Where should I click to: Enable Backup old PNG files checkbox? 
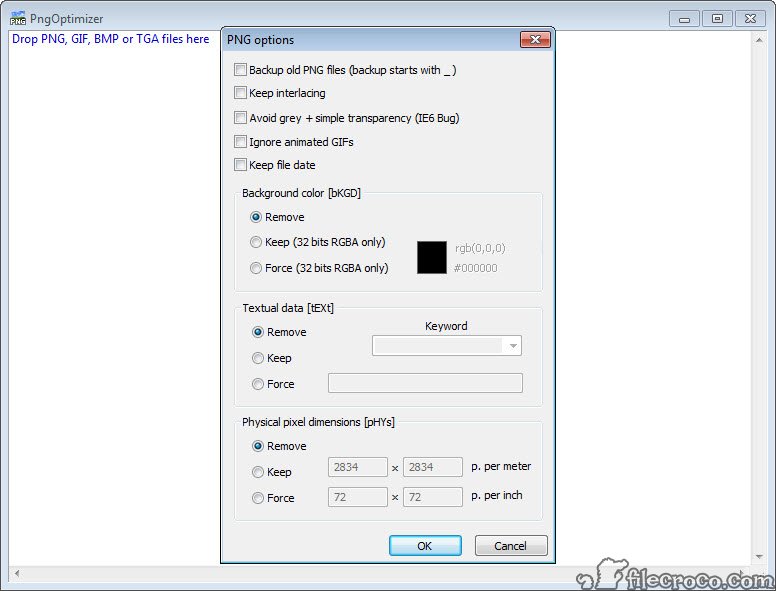240,70
